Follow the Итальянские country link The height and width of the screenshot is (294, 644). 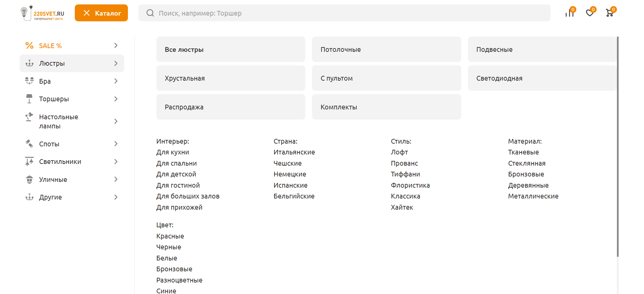pyautogui.click(x=294, y=152)
